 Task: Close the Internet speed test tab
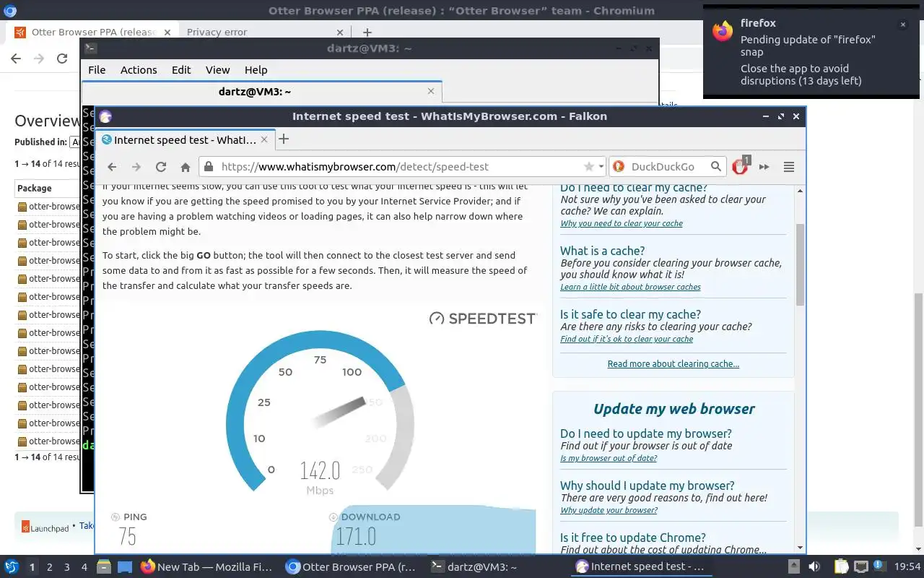click(x=264, y=139)
